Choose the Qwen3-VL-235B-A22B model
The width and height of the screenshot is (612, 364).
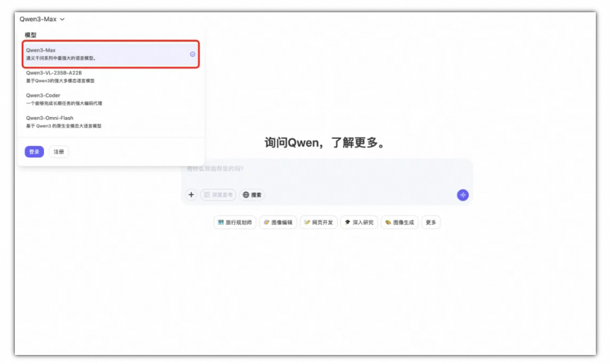pyautogui.click(x=111, y=76)
